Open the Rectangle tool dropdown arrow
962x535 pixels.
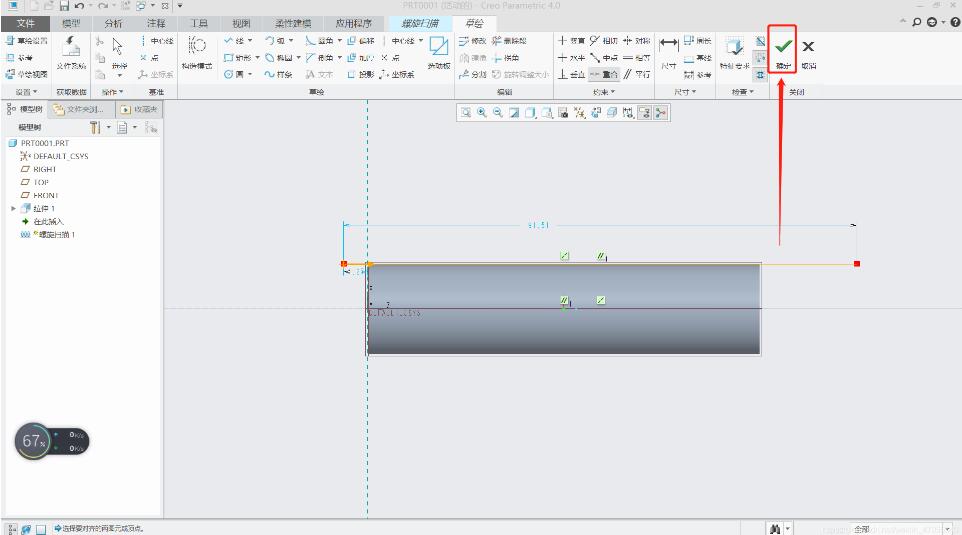257,58
